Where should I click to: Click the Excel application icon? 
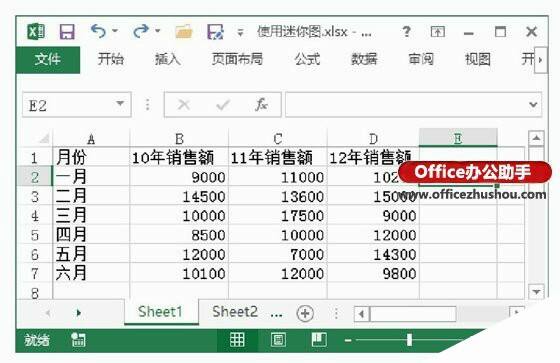pos(36,31)
